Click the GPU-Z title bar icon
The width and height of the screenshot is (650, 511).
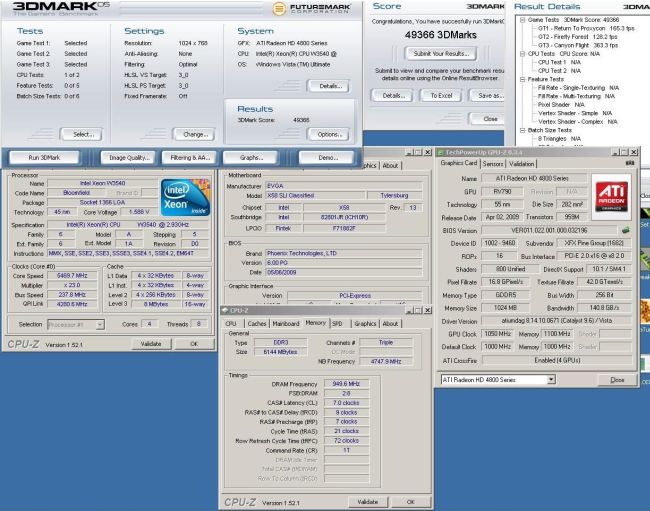(441, 153)
